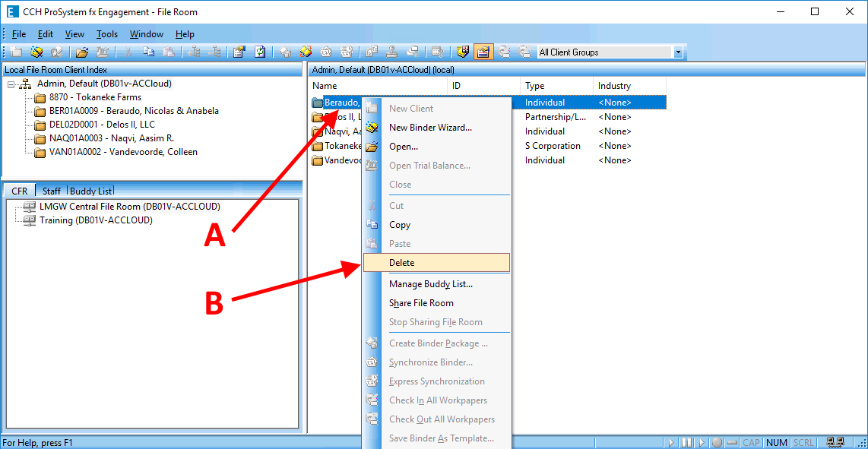Select 8870 - Tokaneke Farms in tree
The image size is (868, 449).
pos(95,97)
